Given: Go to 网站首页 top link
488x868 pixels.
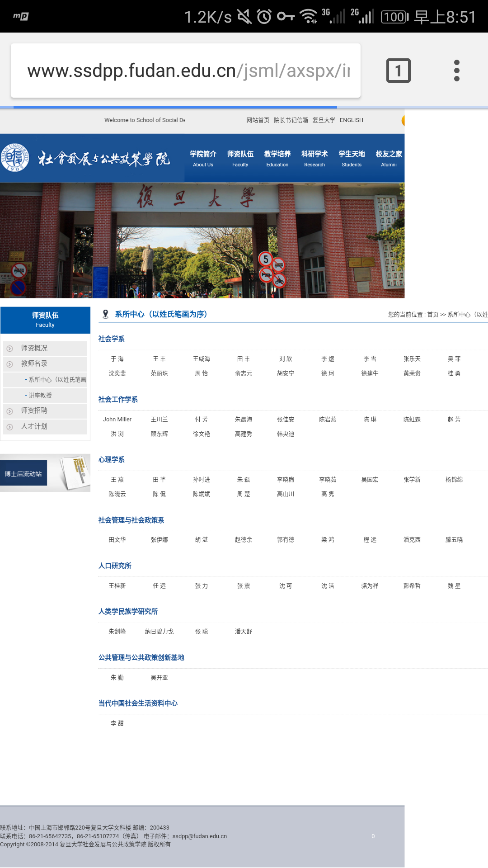Looking at the screenshot, I should 258,120.
